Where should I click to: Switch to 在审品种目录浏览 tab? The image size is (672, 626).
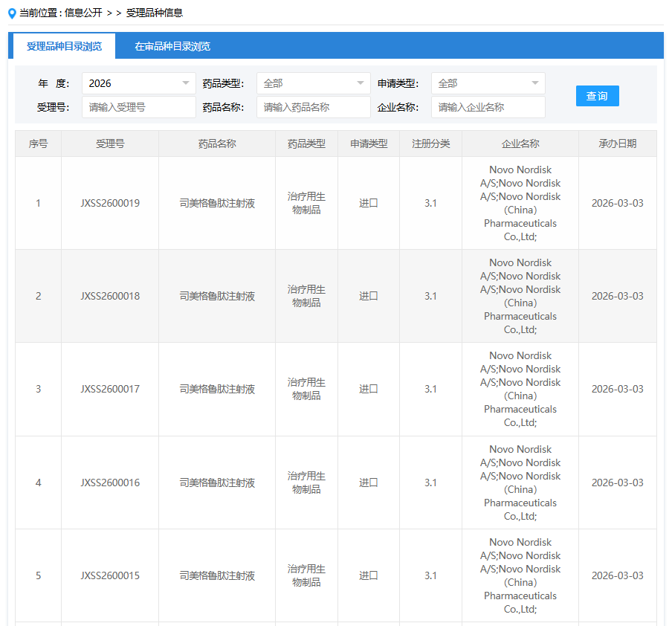click(172, 46)
